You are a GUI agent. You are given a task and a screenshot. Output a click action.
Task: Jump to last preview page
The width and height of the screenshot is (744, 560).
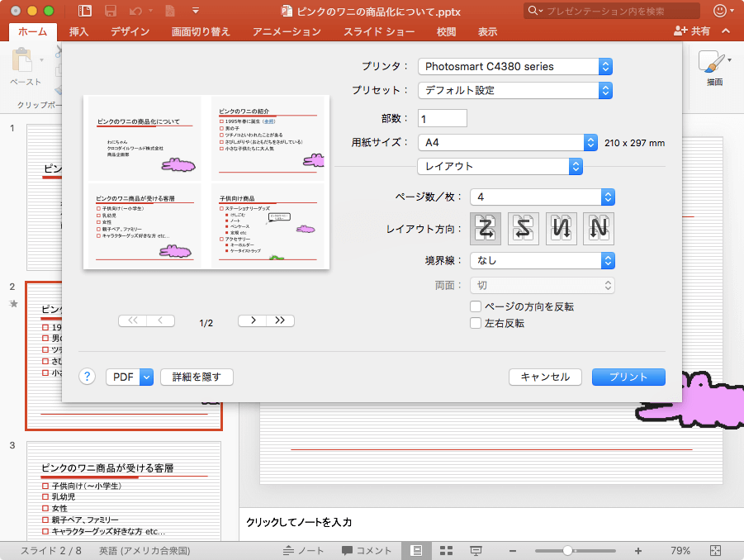tap(280, 320)
